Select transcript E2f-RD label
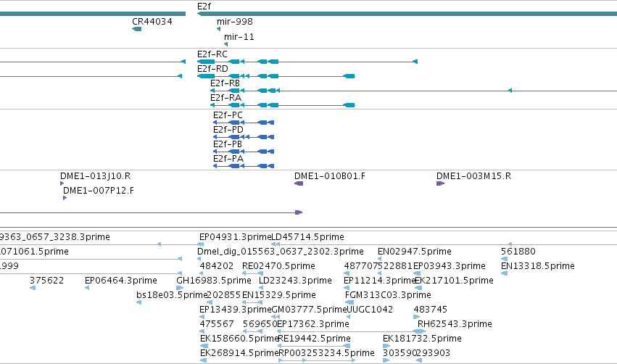This screenshot has width=617, height=364. 212,69
